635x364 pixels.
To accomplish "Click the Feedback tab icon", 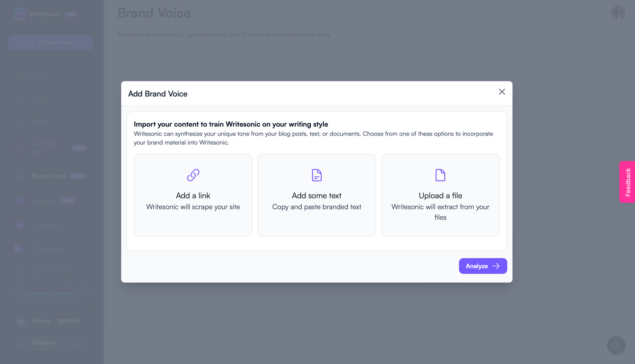I will tap(628, 182).
